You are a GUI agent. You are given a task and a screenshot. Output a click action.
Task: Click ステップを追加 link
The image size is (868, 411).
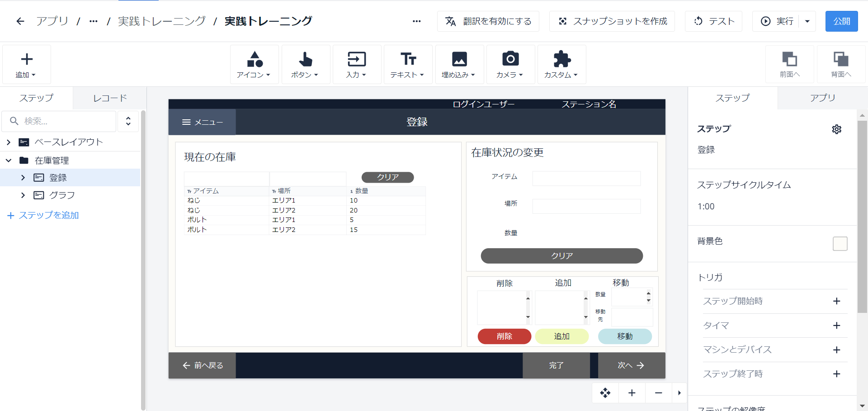[43, 215]
